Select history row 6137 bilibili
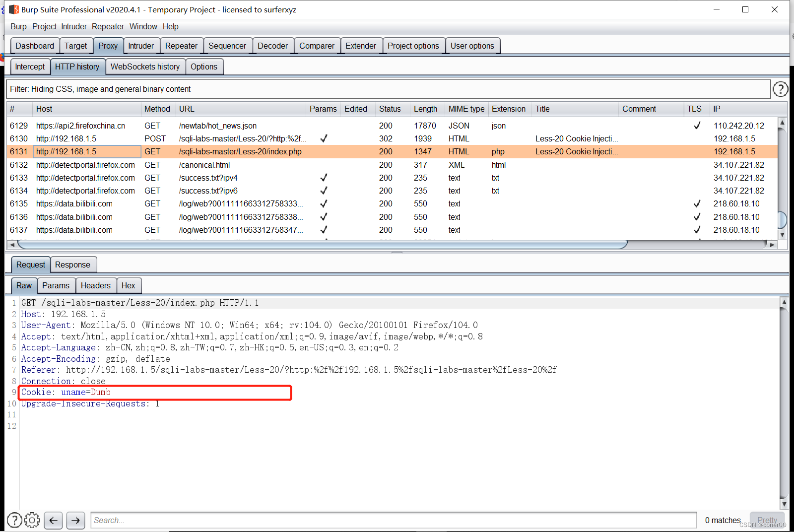The width and height of the screenshot is (794, 532). pos(392,230)
